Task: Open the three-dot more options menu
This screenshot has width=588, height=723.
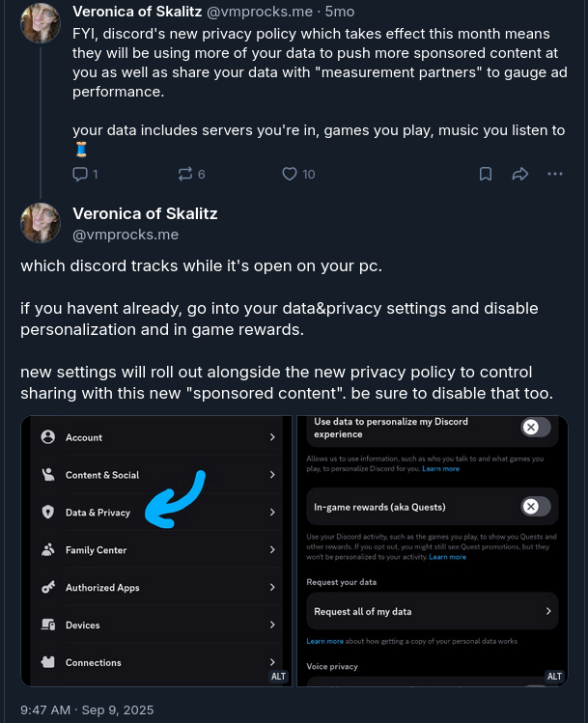Action: [555, 174]
